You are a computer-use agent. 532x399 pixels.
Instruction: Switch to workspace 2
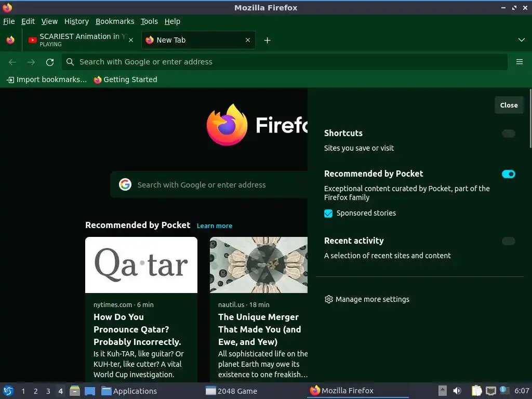point(36,391)
